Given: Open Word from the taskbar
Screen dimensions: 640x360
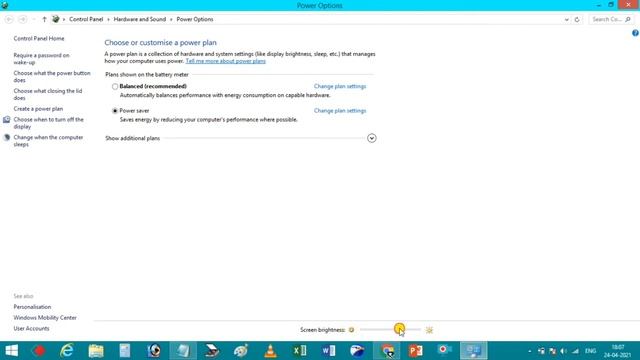Looking at the screenshot, I should pos(328,351).
